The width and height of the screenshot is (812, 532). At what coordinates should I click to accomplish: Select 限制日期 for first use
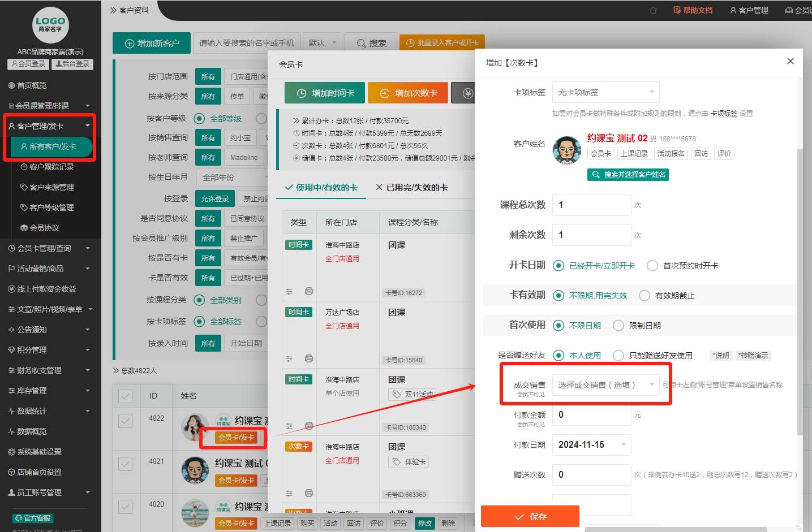(x=618, y=326)
